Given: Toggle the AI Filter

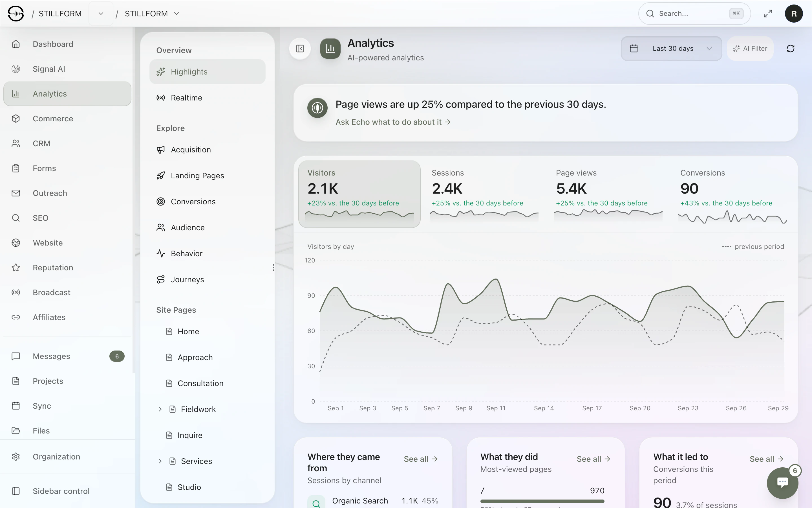Looking at the screenshot, I should [x=750, y=49].
